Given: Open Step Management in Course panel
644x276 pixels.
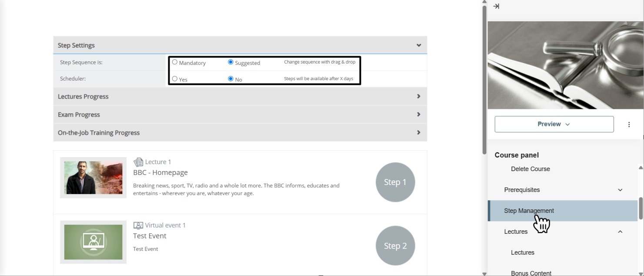Looking at the screenshot, I should click(x=529, y=211).
